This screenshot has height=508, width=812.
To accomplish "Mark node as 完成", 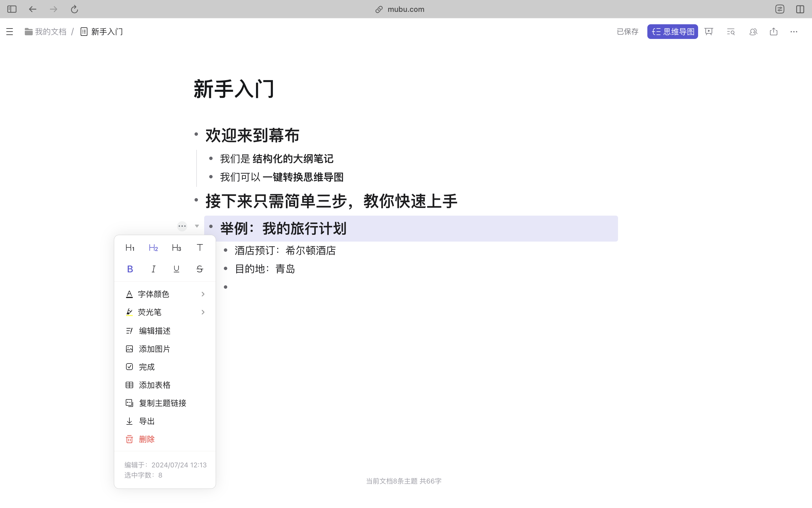I will tap(165, 367).
